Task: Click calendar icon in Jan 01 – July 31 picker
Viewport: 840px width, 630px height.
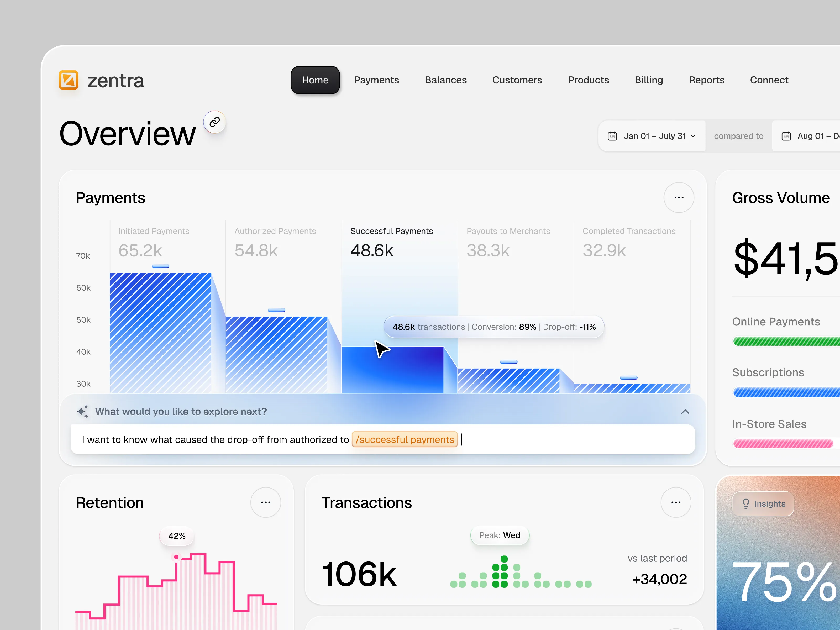Action: (x=612, y=136)
